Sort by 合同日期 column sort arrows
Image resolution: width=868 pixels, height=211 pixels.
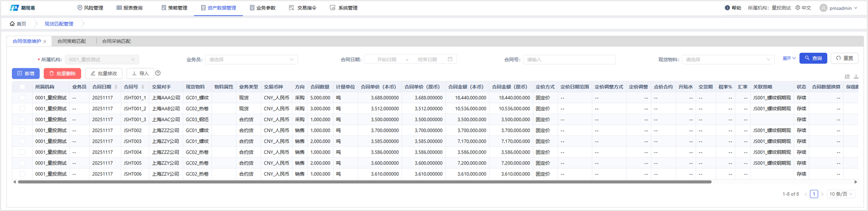pyautogui.click(x=116, y=87)
